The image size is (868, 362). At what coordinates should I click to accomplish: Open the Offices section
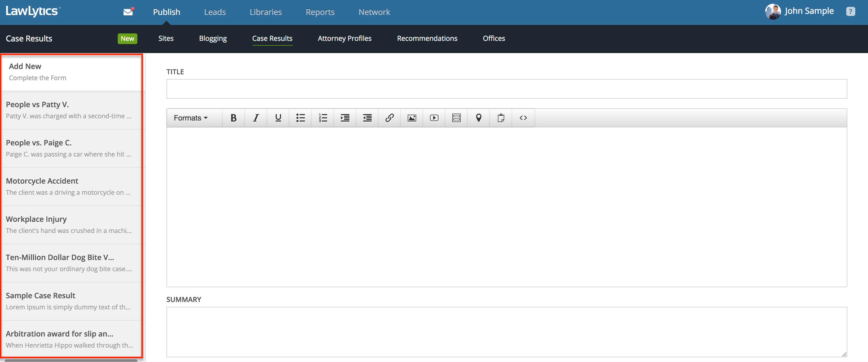[494, 38]
